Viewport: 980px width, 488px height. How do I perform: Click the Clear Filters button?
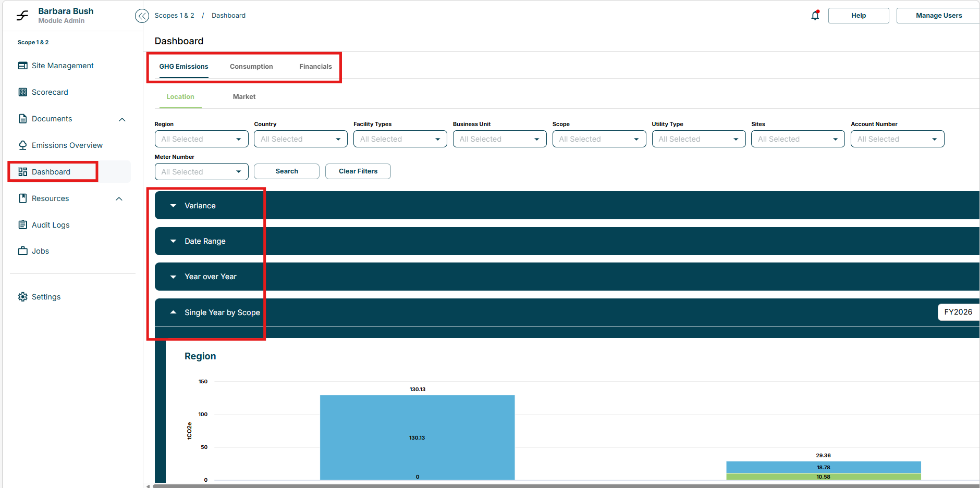click(x=358, y=171)
